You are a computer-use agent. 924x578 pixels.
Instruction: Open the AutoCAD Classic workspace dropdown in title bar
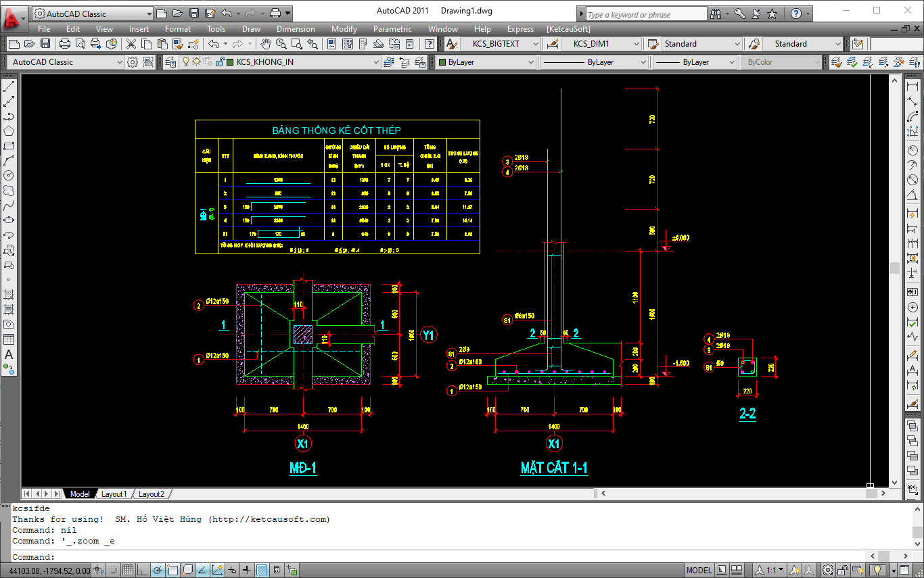coord(93,14)
